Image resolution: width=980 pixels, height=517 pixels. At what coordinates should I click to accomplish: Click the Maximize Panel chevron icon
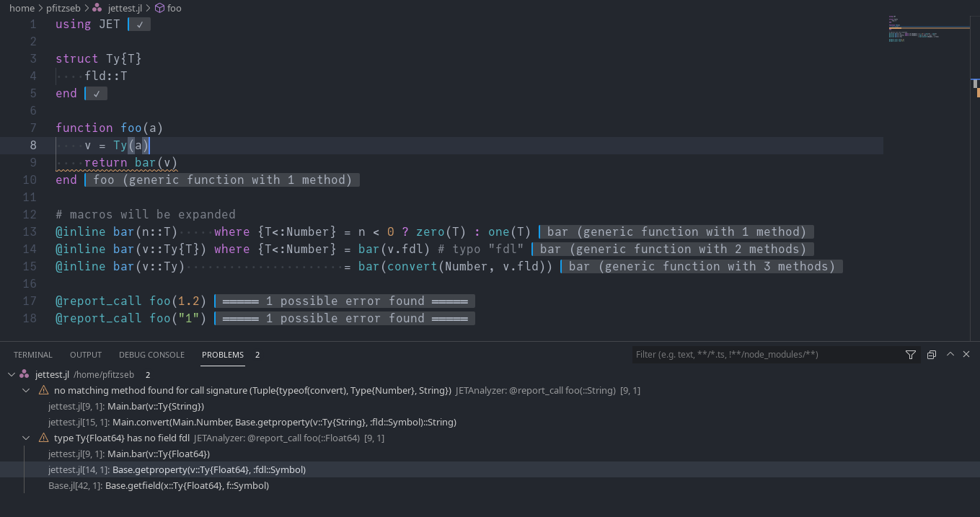click(x=950, y=354)
